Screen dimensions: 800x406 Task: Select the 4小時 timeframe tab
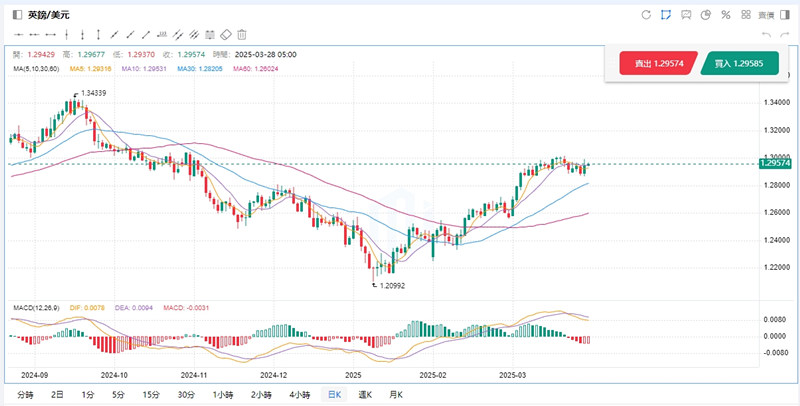[299, 395]
